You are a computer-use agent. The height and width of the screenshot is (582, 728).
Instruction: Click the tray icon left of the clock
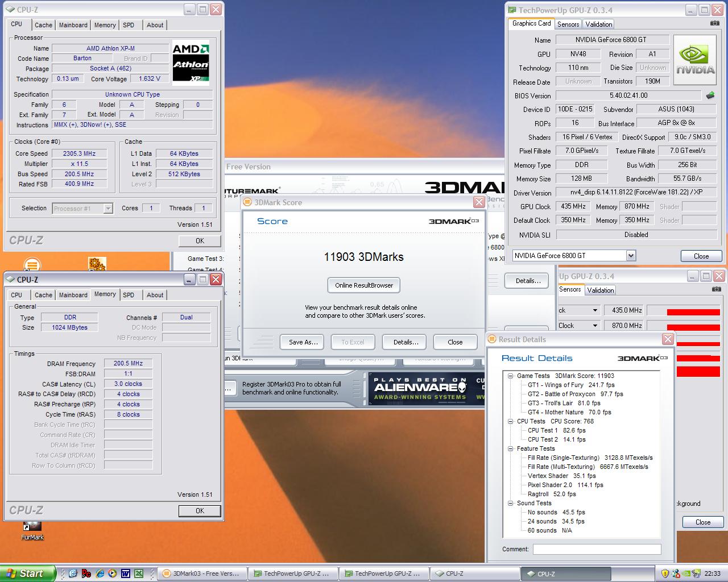[x=697, y=573]
